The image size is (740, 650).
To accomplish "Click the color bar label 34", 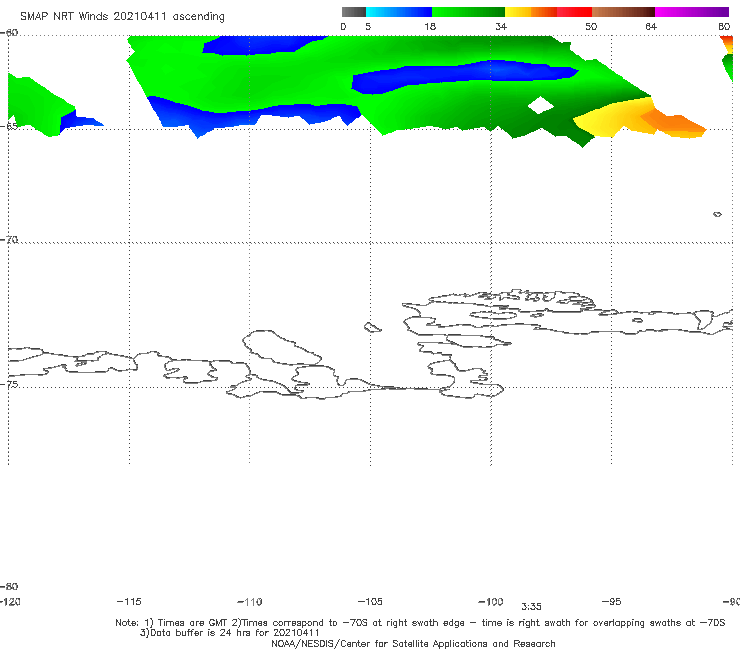I will [501, 26].
